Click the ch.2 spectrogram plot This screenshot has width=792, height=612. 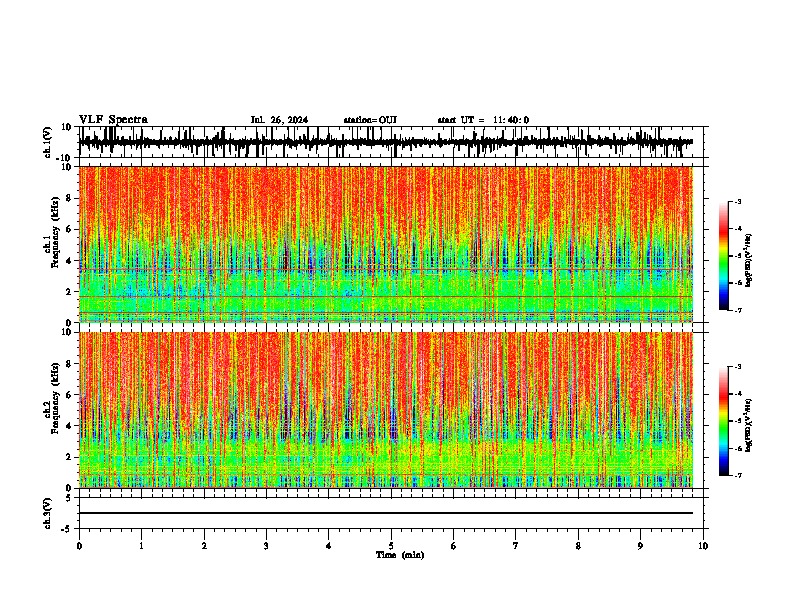pos(386,410)
